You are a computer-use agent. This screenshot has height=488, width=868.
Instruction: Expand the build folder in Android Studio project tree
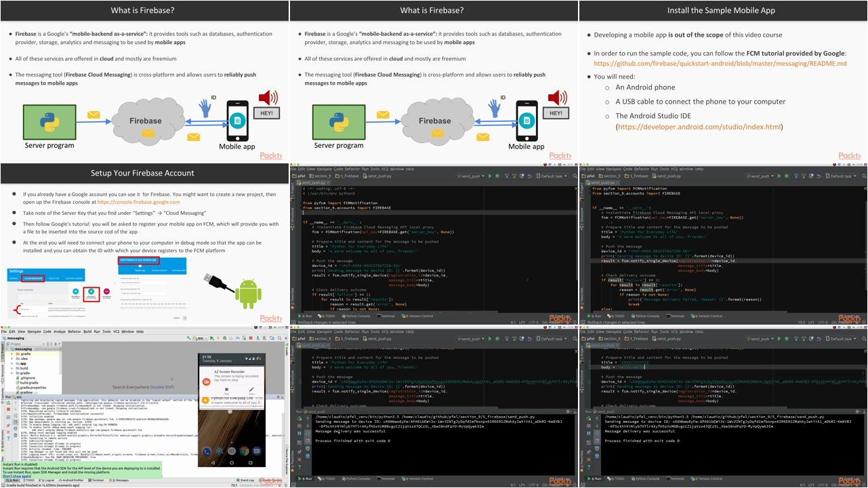click(12, 368)
